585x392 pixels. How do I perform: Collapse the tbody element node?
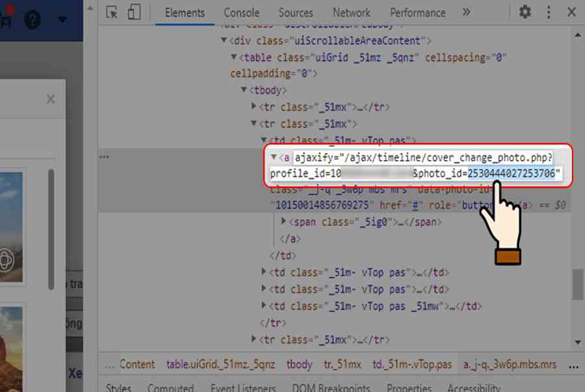coord(244,90)
